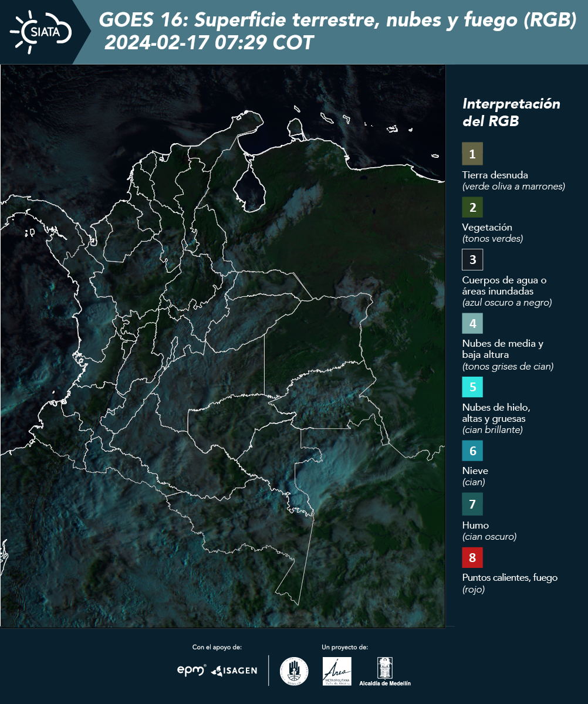588x704 pixels.
Task: Click the 'Puntos calientes, fuego' legend label
Action: point(510,578)
